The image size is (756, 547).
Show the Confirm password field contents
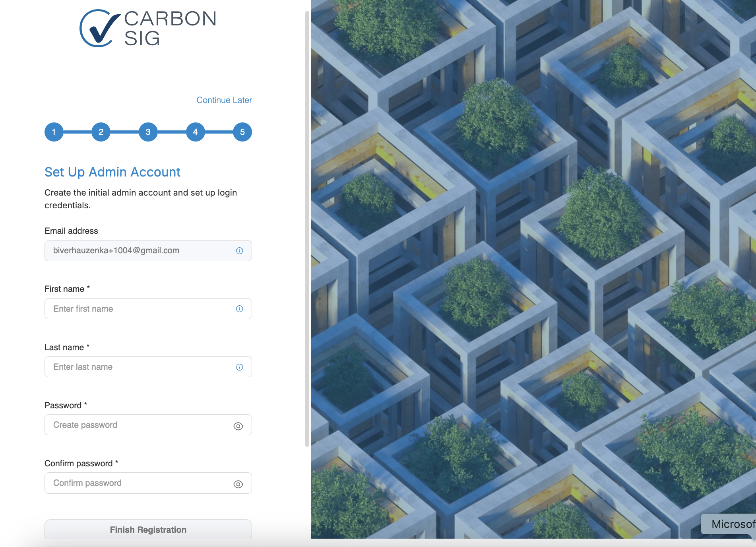[238, 484]
